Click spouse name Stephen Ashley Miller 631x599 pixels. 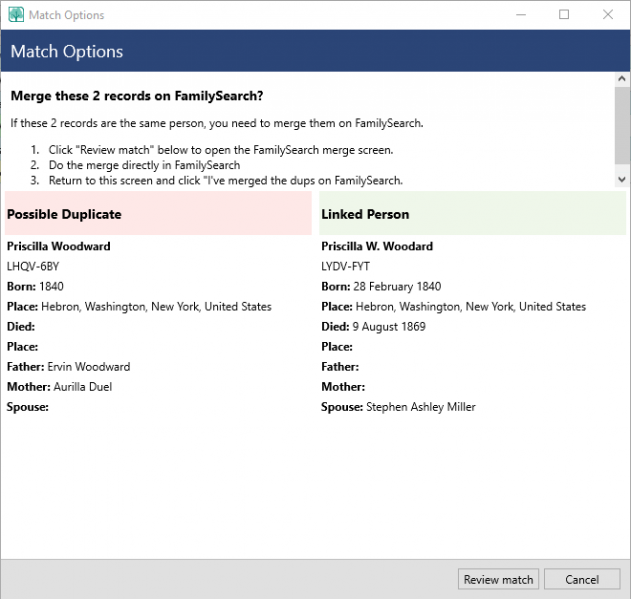coord(420,407)
